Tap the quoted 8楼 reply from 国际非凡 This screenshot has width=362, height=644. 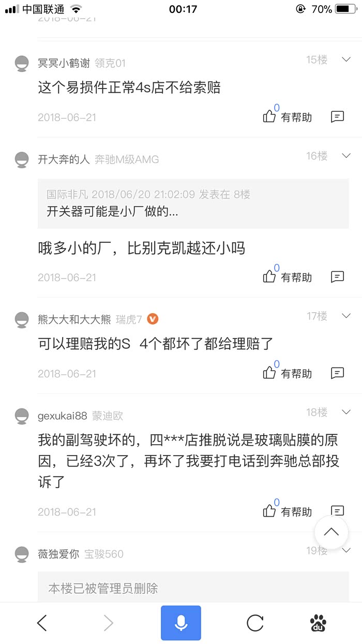[x=193, y=203]
